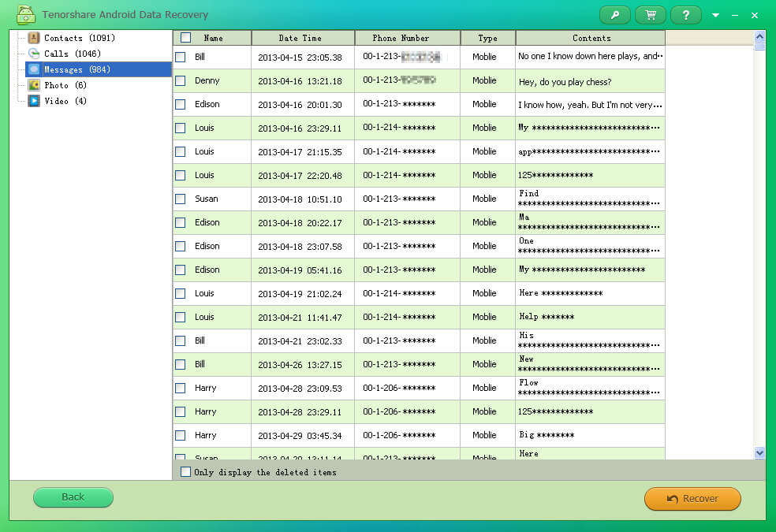Select the Messages icon in sidebar
The image size is (776, 532).
tap(34, 69)
